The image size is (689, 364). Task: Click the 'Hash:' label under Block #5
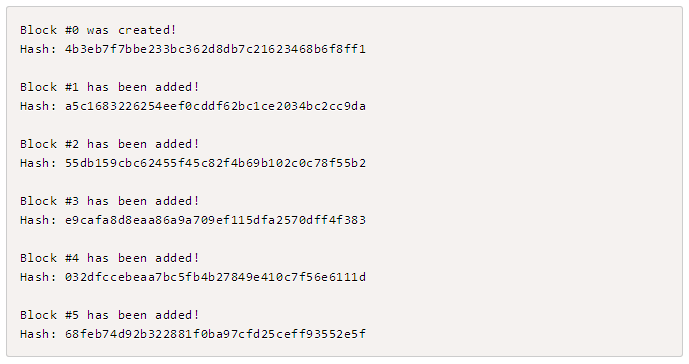(x=39, y=334)
